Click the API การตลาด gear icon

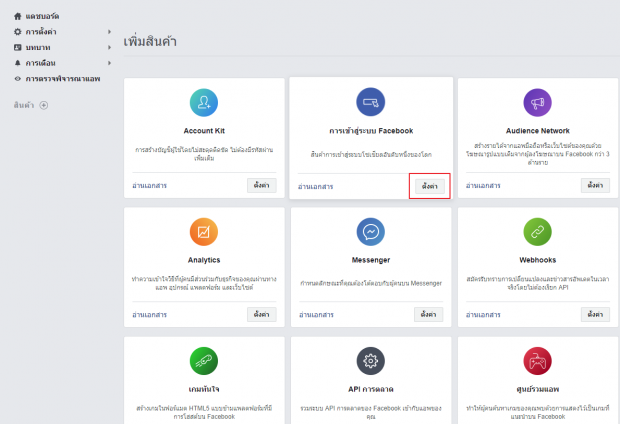click(x=370, y=361)
